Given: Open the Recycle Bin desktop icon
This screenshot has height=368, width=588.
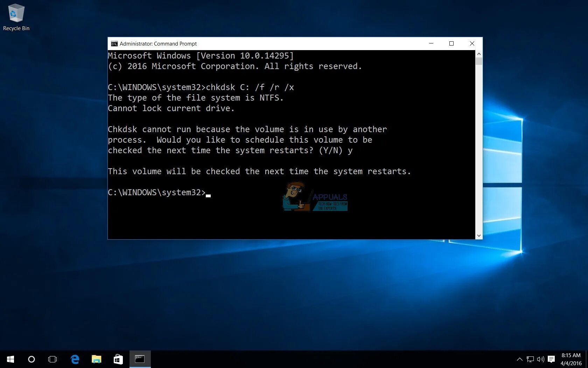Looking at the screenshot, I should click(x=16, y=18).
